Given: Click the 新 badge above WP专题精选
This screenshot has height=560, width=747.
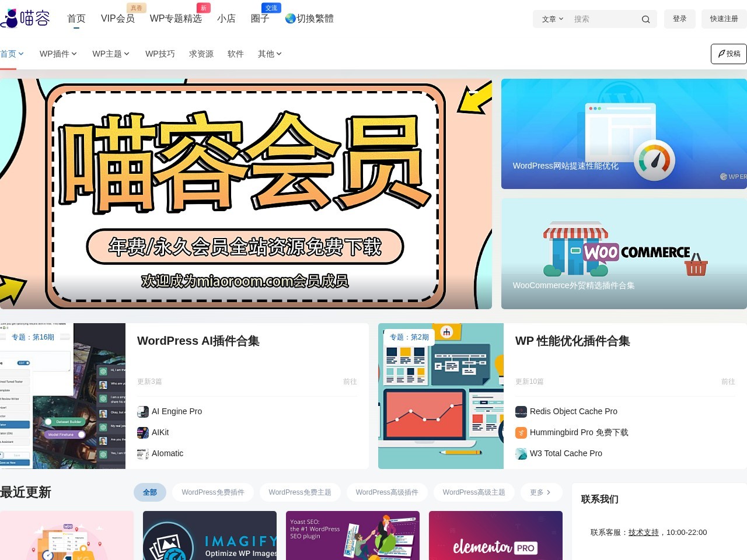Looking at the screenshot, I should [203, 8].
